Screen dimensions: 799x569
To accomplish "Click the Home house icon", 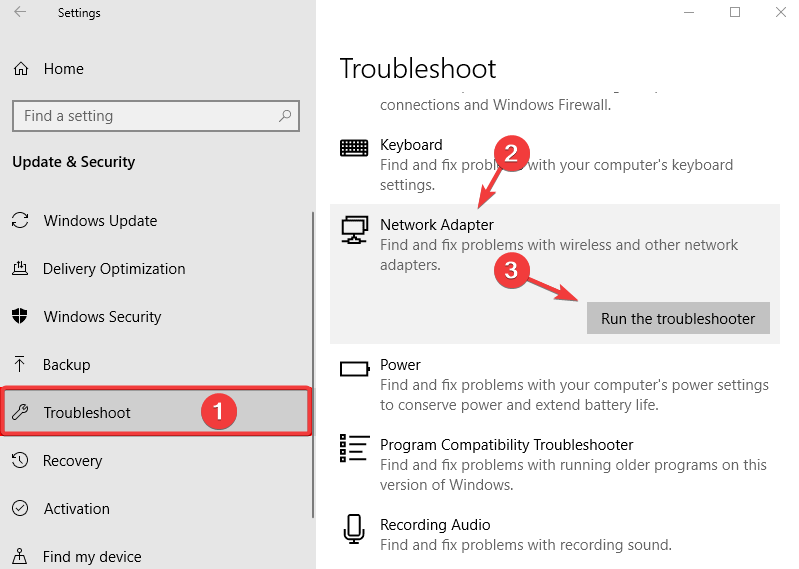I will coord(21,68).
